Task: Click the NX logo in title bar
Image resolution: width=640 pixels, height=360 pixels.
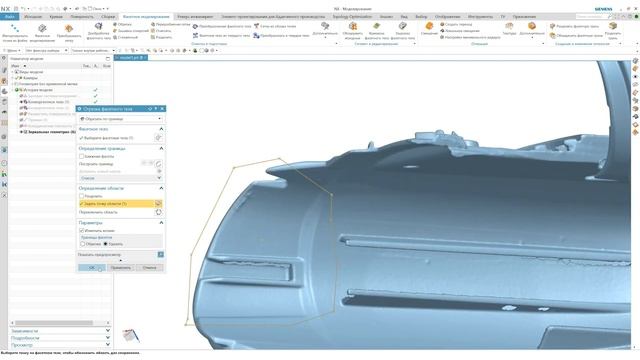Action: pos(5,9)
